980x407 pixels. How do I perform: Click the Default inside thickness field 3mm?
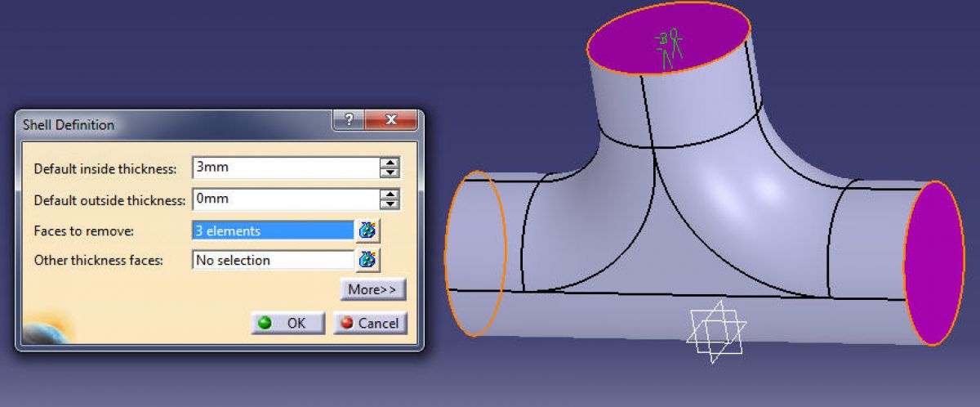285,168
